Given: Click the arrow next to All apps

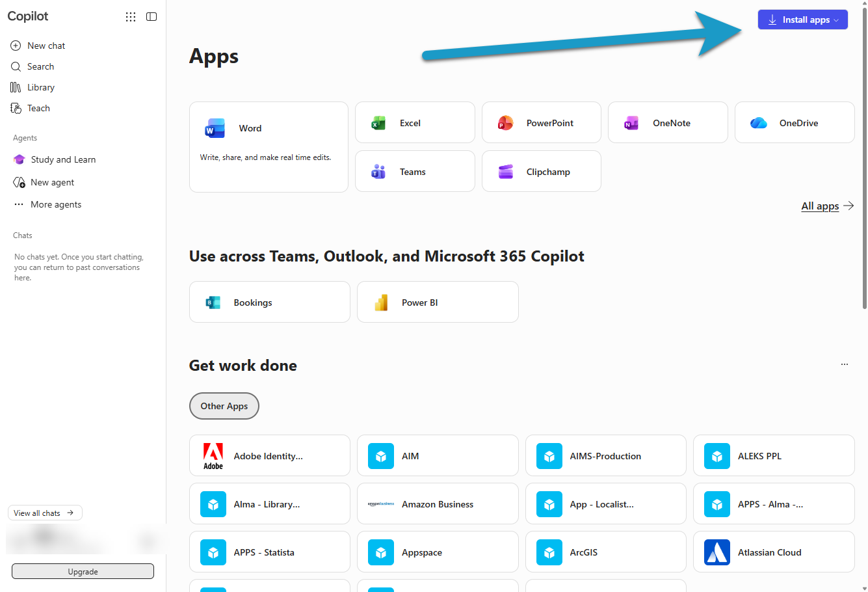Looking at the screenshot, I should pos(848,206).
